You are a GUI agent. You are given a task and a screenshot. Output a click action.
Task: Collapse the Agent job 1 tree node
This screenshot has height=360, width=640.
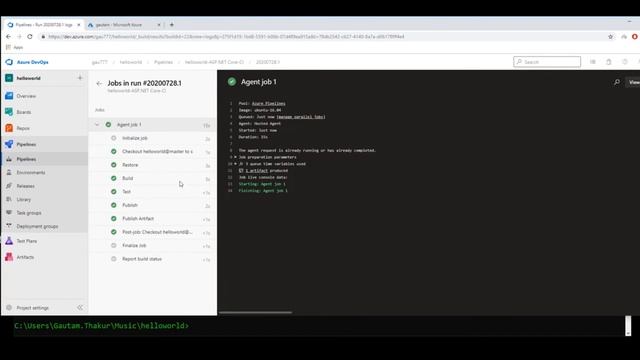[97, 124]
